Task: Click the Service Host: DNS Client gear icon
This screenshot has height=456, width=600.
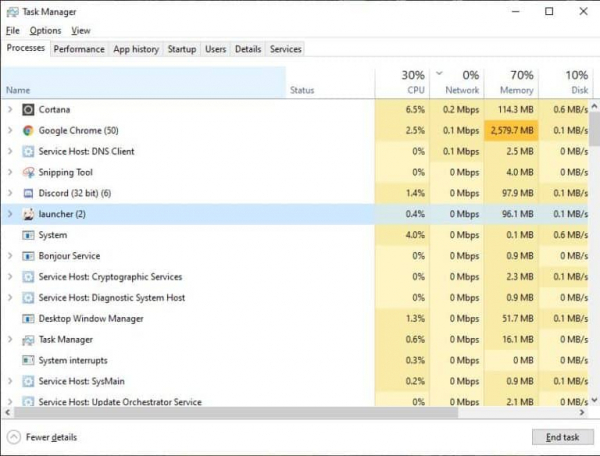Action: [x=28, y=151]
